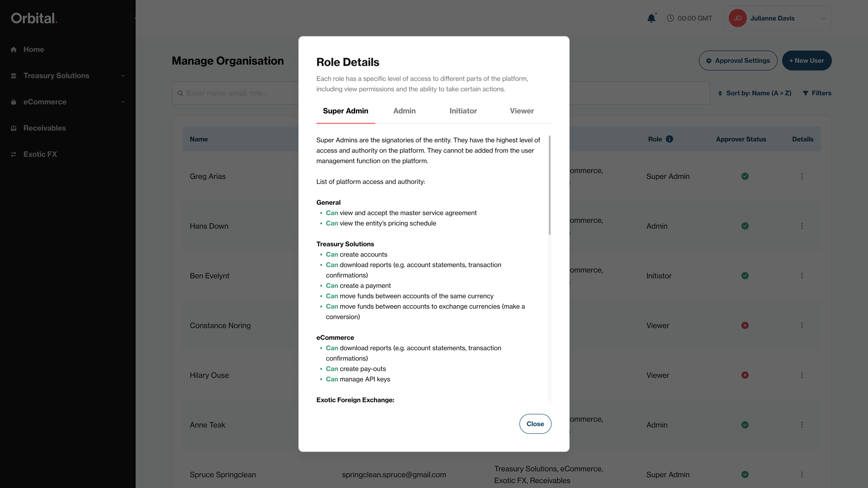Click the Role Details dialog scrollbar
The height and width of the screenshot is (488, 868).
549,185
